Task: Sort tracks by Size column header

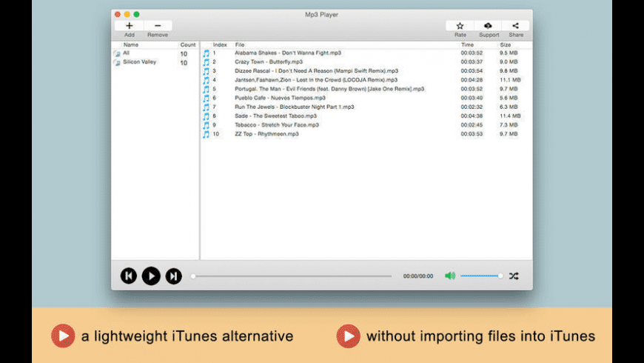Action: [505, 44]
